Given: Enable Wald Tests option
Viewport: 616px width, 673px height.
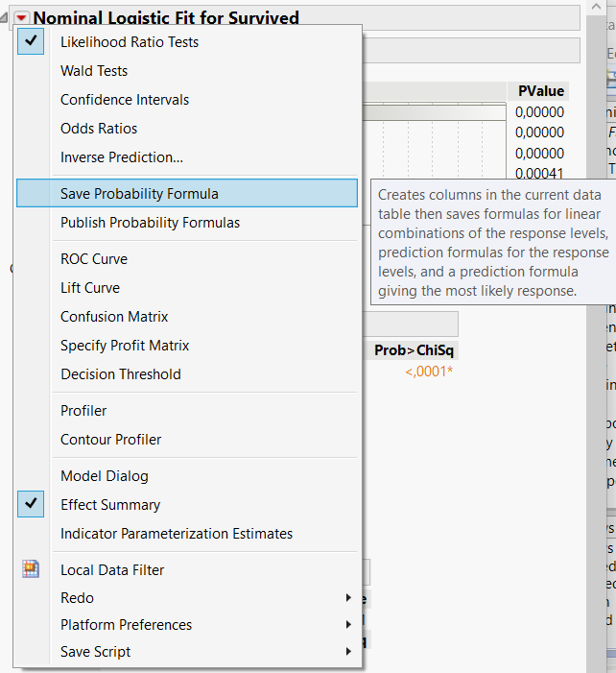Looking at the screenshot, I should click(94, 71).
